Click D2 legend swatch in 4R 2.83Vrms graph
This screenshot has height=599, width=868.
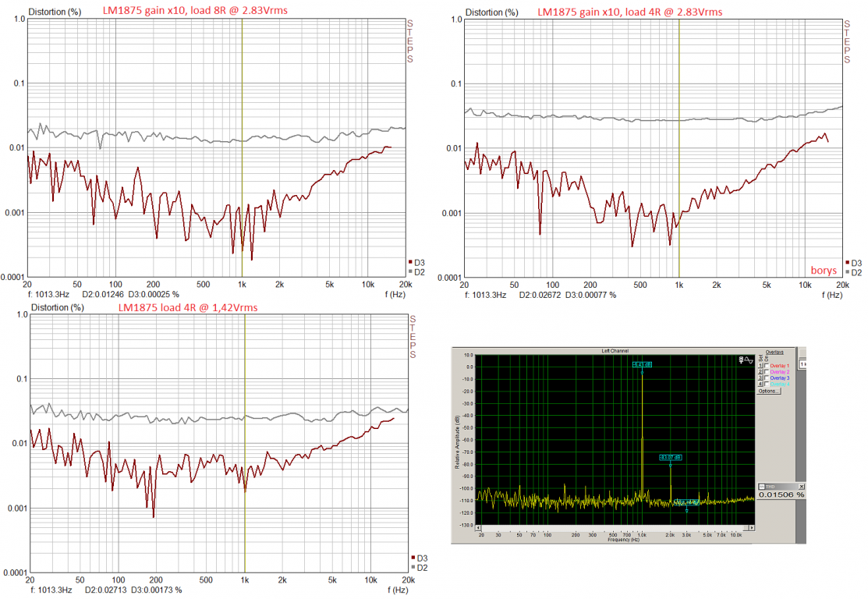pos(848,272)
